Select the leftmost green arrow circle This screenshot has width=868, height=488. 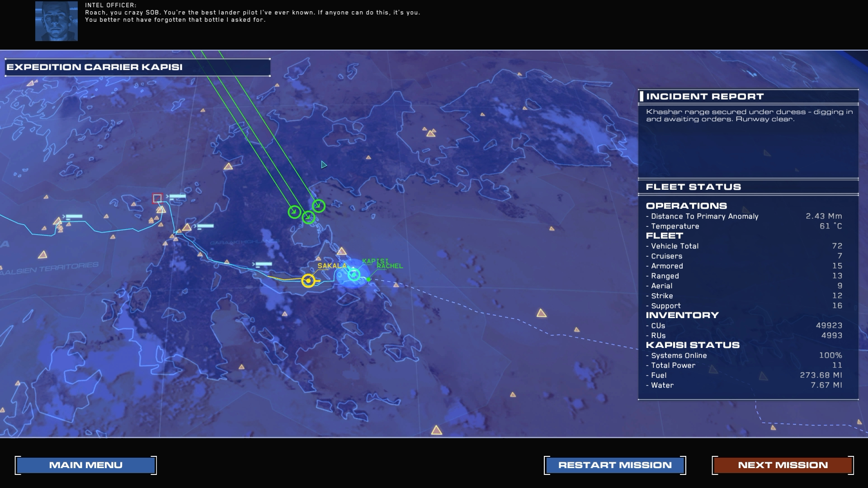coord(294,211)
